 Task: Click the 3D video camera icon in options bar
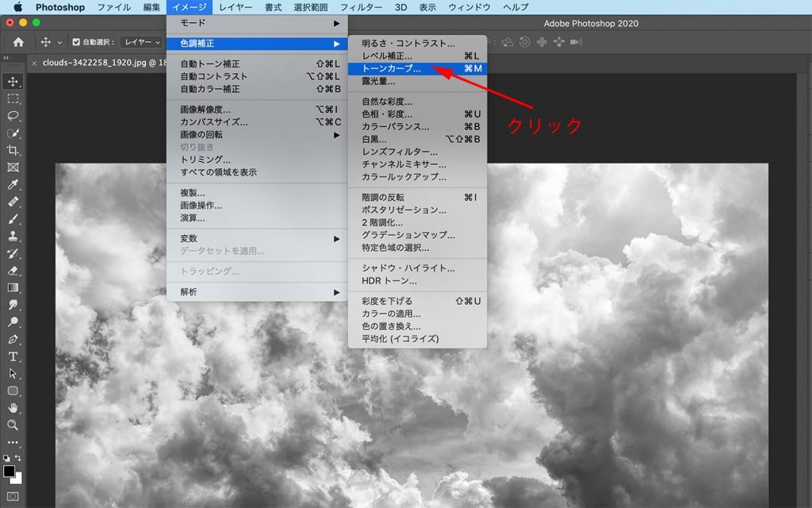[x=576, y=42]
